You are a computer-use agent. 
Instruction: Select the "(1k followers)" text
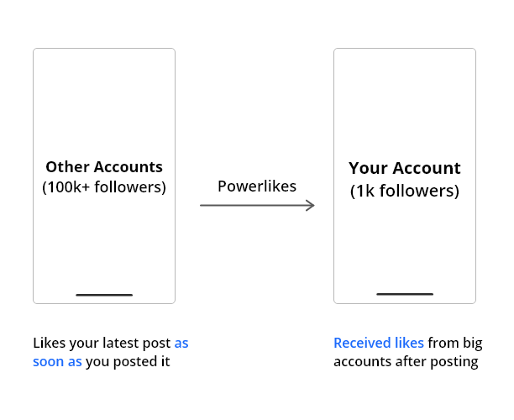405,191
